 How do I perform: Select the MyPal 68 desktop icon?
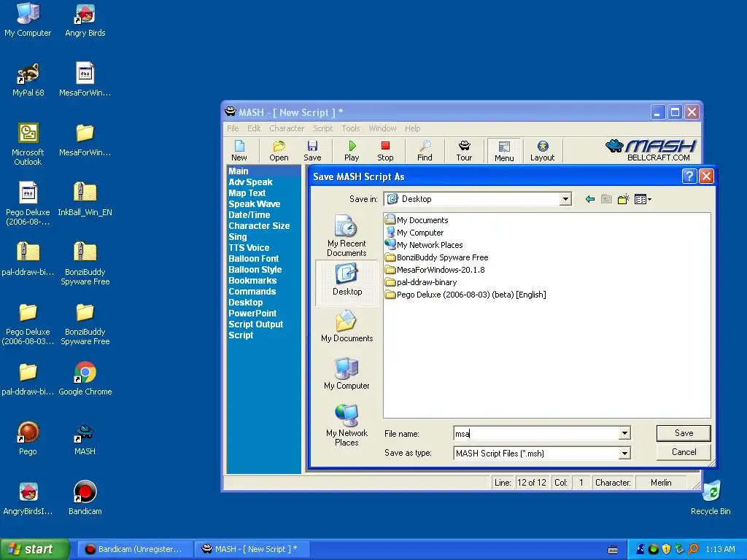pos(28,79)
